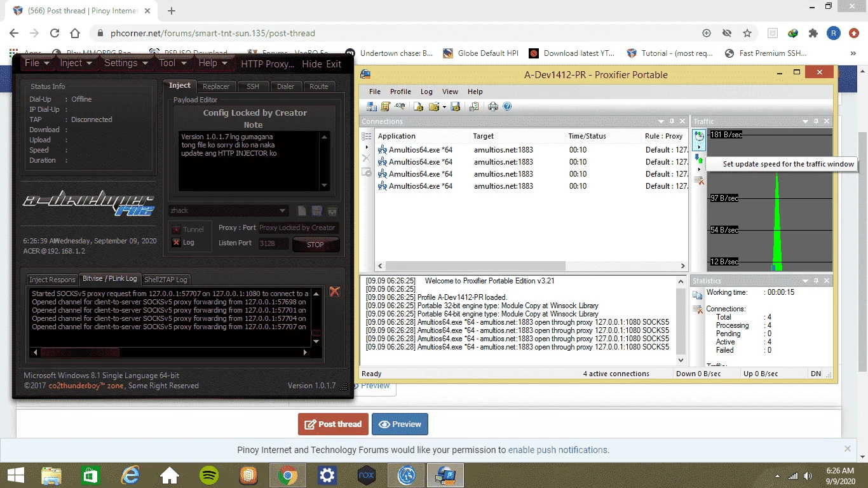868x488 pixels.
Task: Open Proxification Rules icon in Proxifier toolbar
Action: click(385, 107)
